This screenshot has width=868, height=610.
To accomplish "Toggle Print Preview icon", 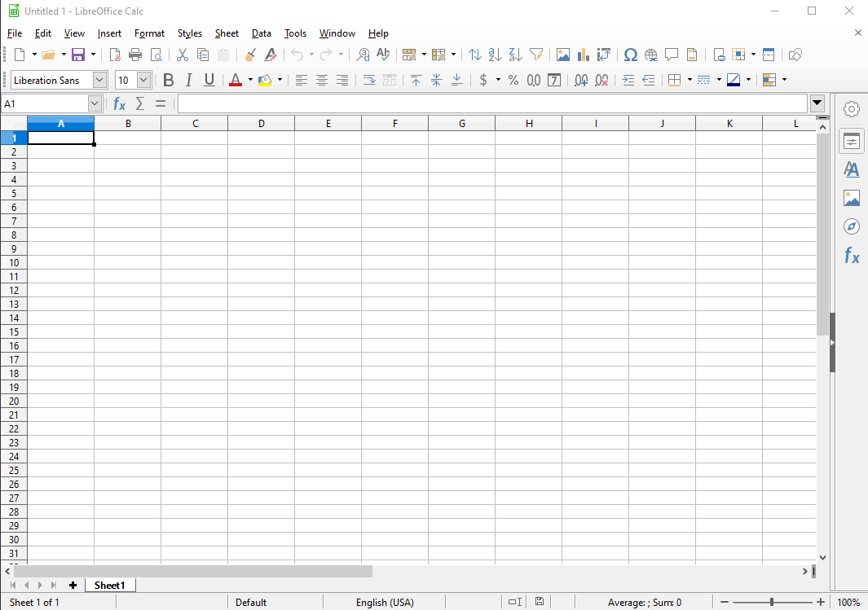I will [156, 55].
